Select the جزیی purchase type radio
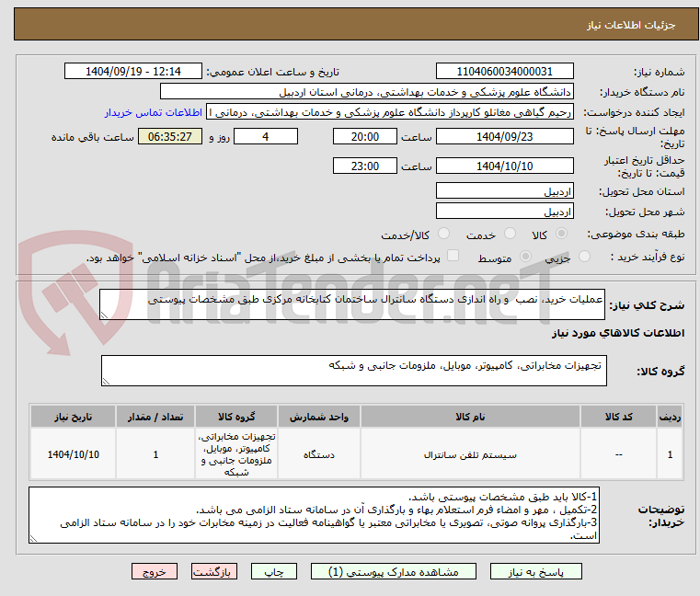Viewport: 700px width, 596px height. tap(584, 257)
